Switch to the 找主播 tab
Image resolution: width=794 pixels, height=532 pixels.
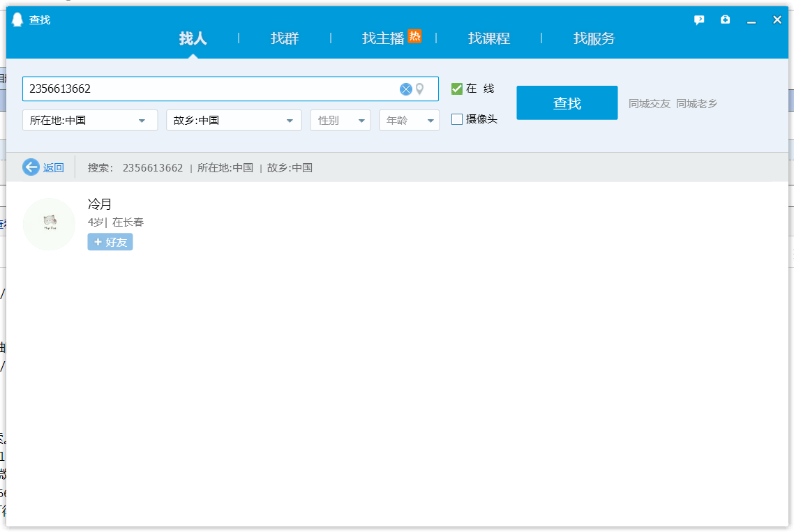tap(383, 38)
